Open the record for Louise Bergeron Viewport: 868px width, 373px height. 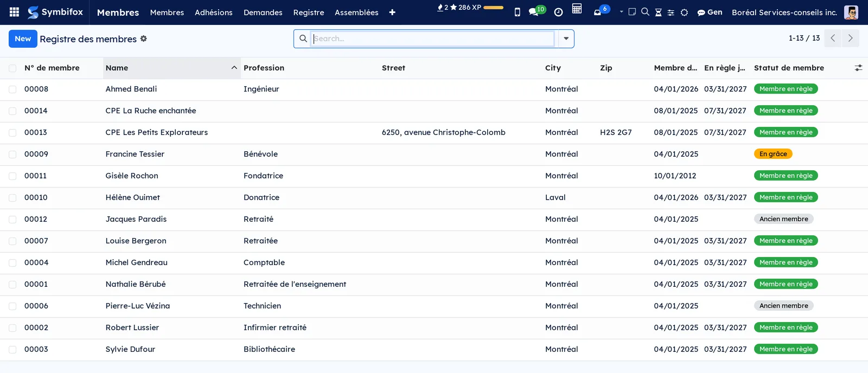pos(136,241)
